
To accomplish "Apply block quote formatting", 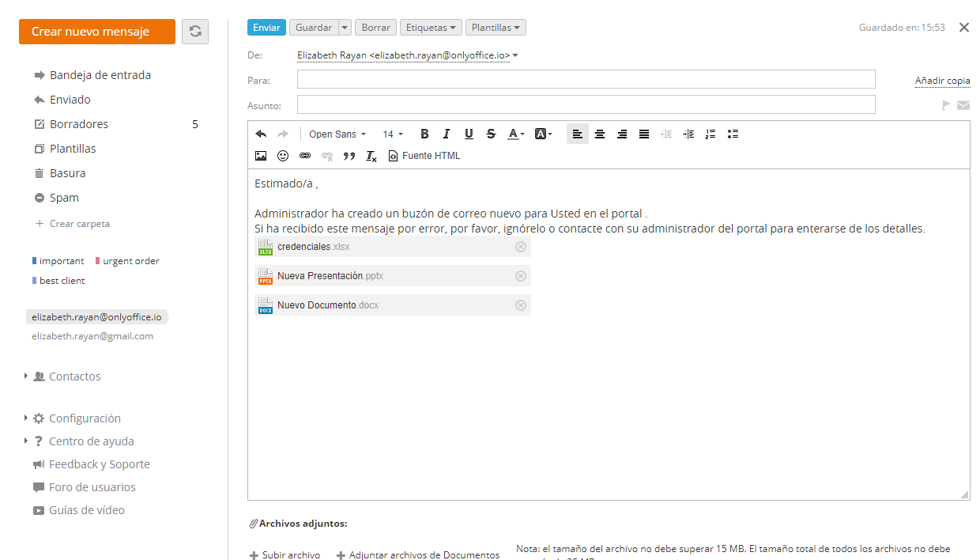I will click(x=349, y=157).
